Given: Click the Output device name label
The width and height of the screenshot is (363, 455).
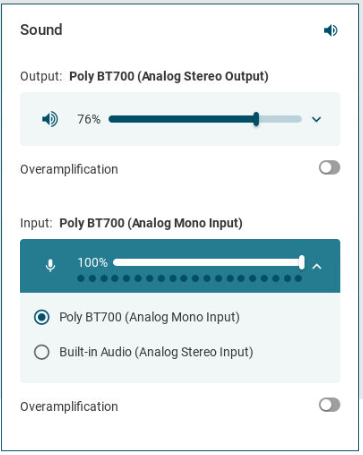Looking at the screenshot, I should (169, 76).
